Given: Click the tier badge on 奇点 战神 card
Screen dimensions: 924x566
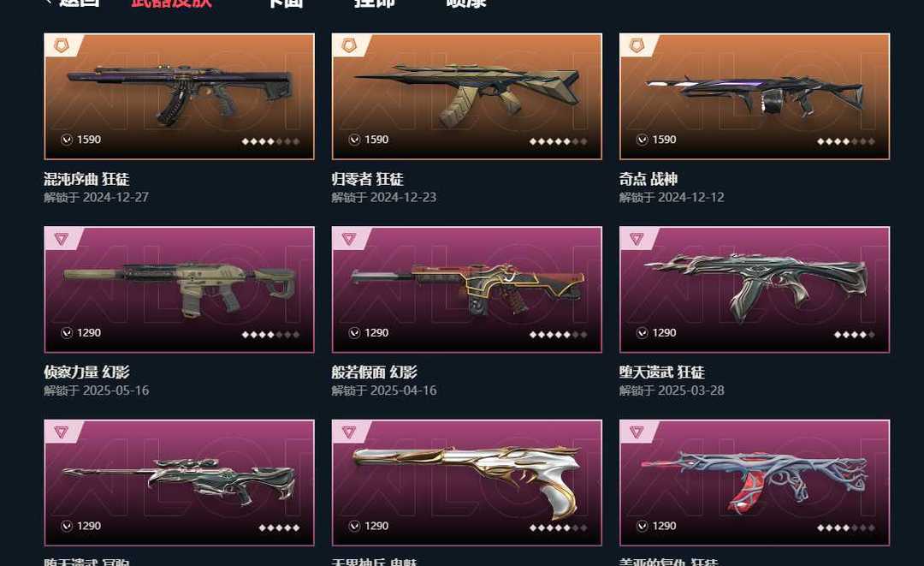Looking at the screenshot, I should point(637,45).
